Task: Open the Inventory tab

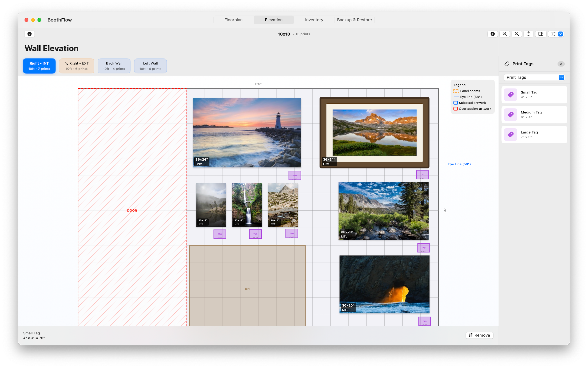Action: point(314,20)
